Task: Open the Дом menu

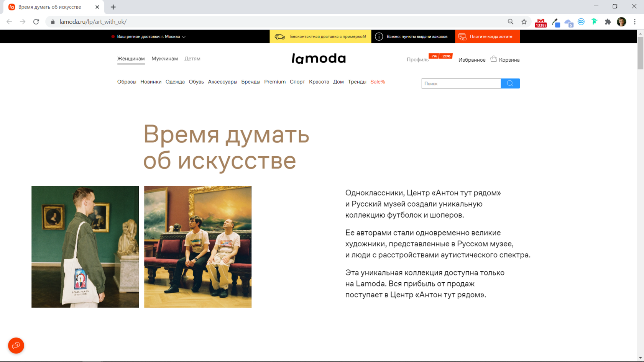Action: pyautogui.click(x=338, y=82)
